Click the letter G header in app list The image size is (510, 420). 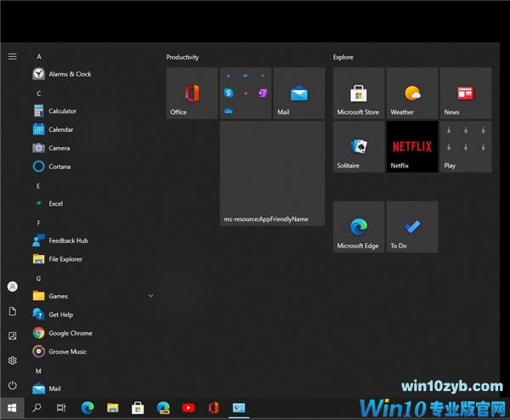click(38, 278)
